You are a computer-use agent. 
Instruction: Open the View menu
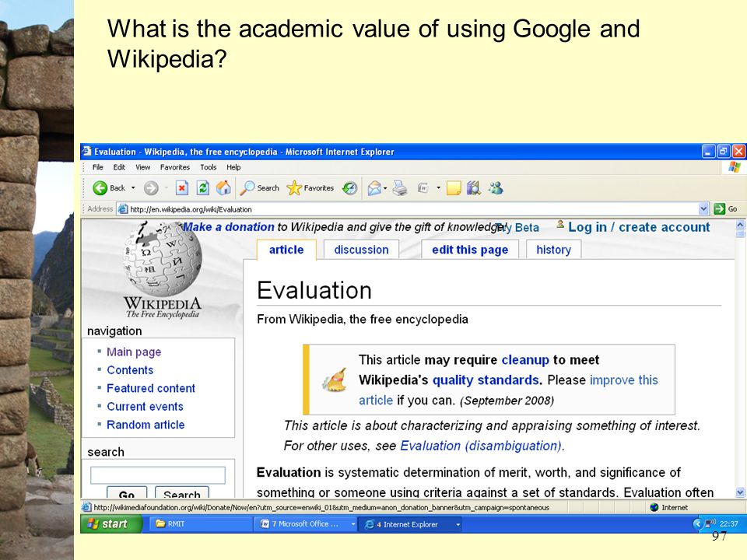(143, 167)
